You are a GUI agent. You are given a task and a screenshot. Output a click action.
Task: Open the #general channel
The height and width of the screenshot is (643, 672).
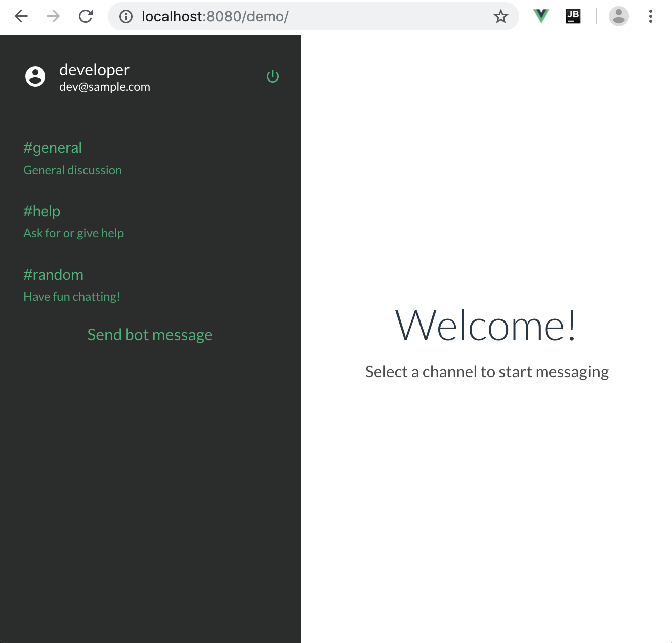[53, 148]
